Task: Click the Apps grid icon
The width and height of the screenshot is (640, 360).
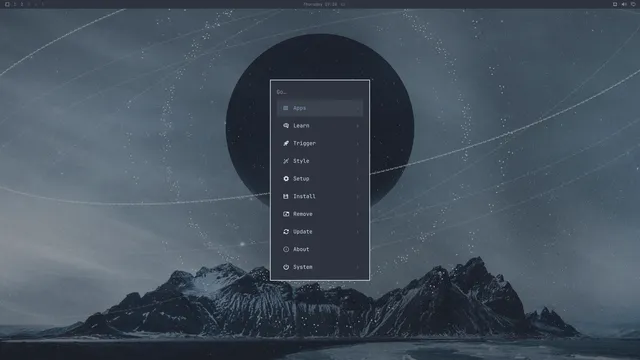Action: point(286,108)
